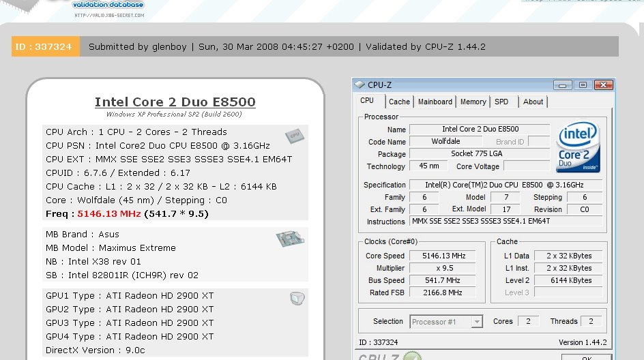Click the CPU-Z window maximize button
The width and height of the screenshot is (644, 360).
tap(582, 85)
